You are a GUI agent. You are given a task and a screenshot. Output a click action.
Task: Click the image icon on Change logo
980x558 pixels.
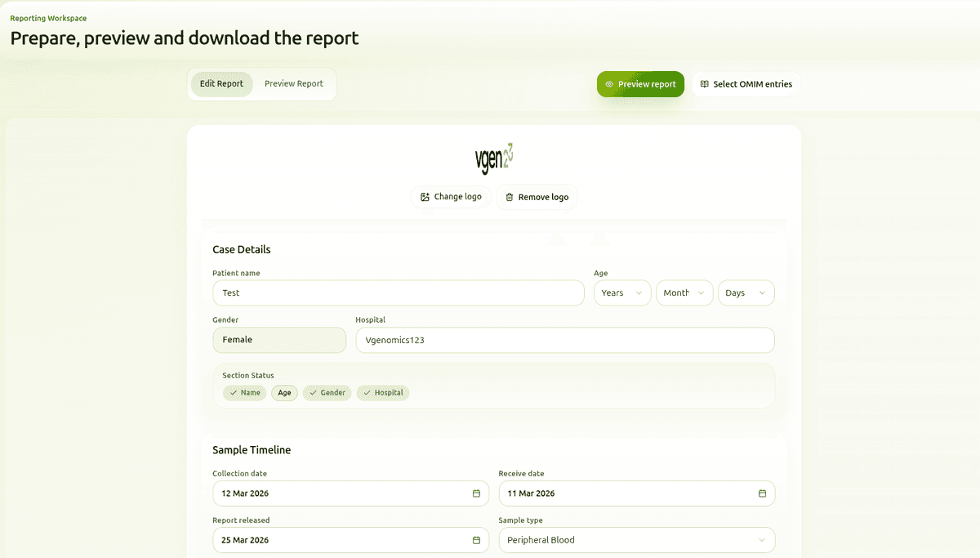[x=425, y=196]
